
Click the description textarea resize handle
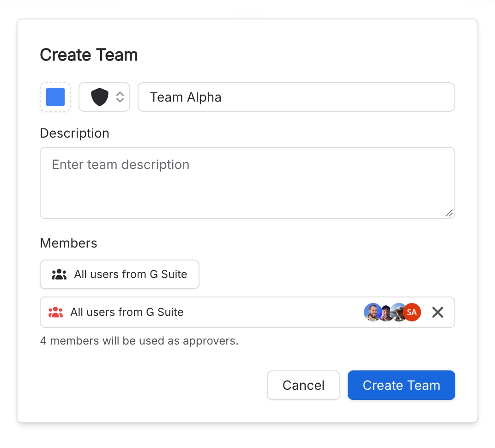pos(449,213)
